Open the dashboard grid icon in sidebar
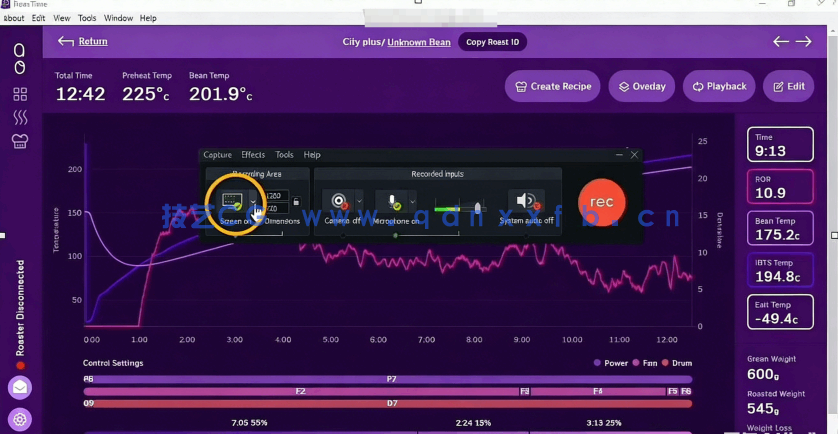 tap(19, 94)
